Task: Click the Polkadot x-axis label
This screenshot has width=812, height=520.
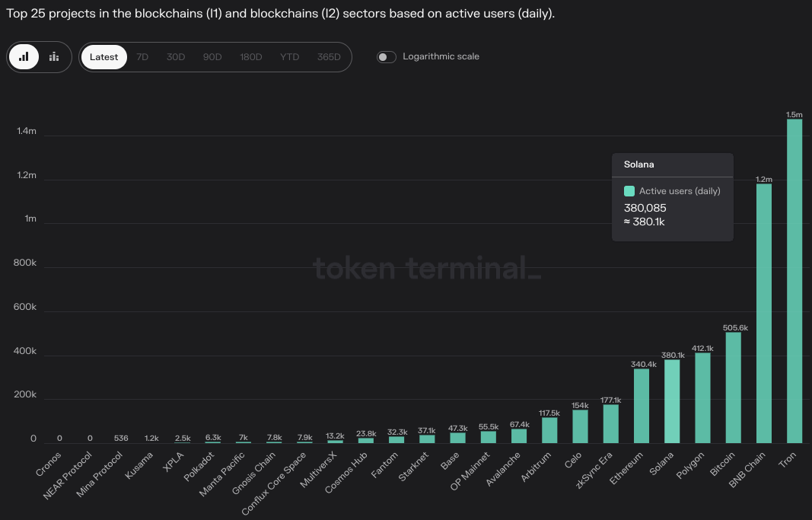Action: pos(199,467)
